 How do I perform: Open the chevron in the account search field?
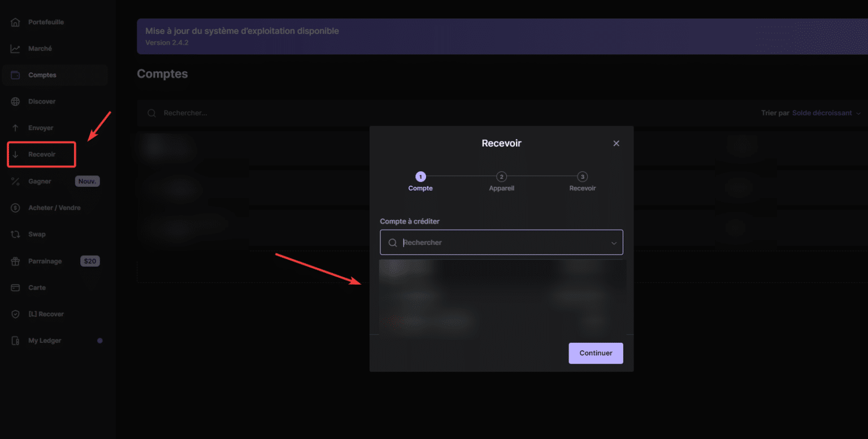614,242
